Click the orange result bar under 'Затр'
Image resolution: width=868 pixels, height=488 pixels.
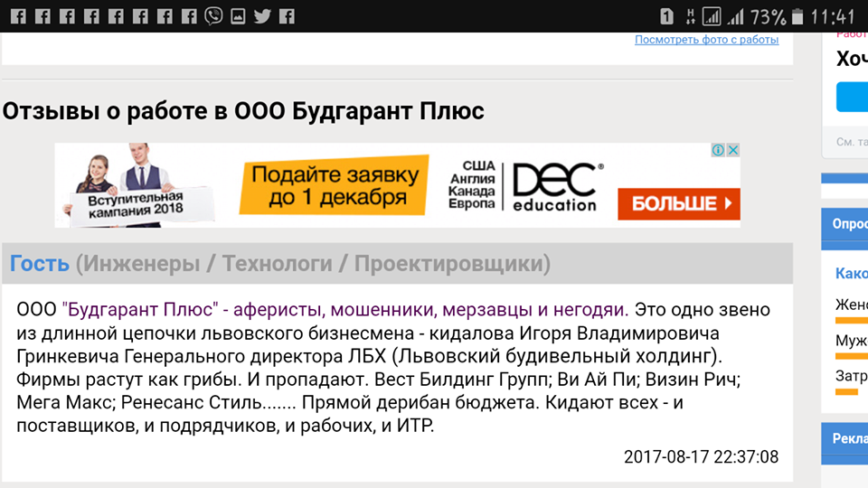pyautogui.click(x=846, y=391)
